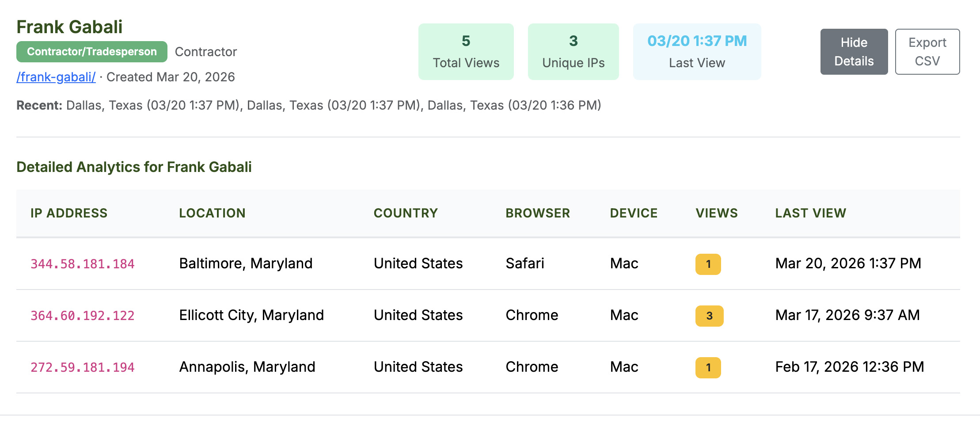This screenshot has width=980, height=427.
Task: Click the Detailed Analytics heading
Action: click(x=134, y=168)
